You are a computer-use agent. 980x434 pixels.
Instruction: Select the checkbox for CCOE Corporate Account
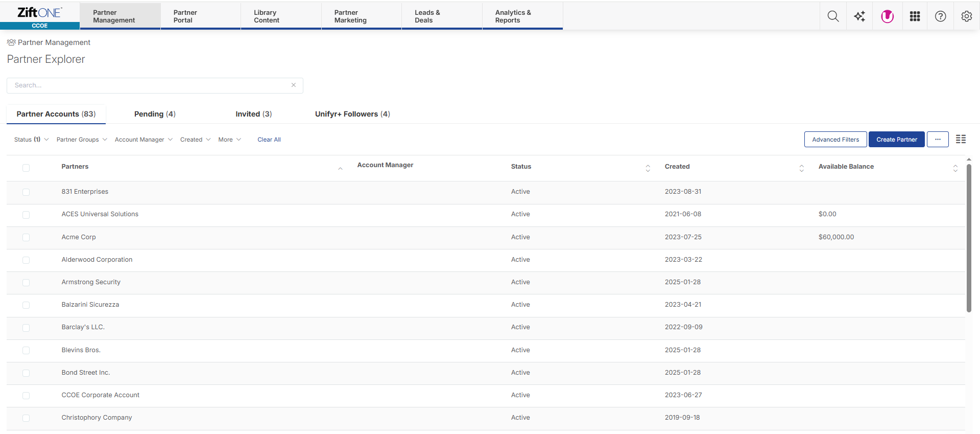(x=26, y=396)
